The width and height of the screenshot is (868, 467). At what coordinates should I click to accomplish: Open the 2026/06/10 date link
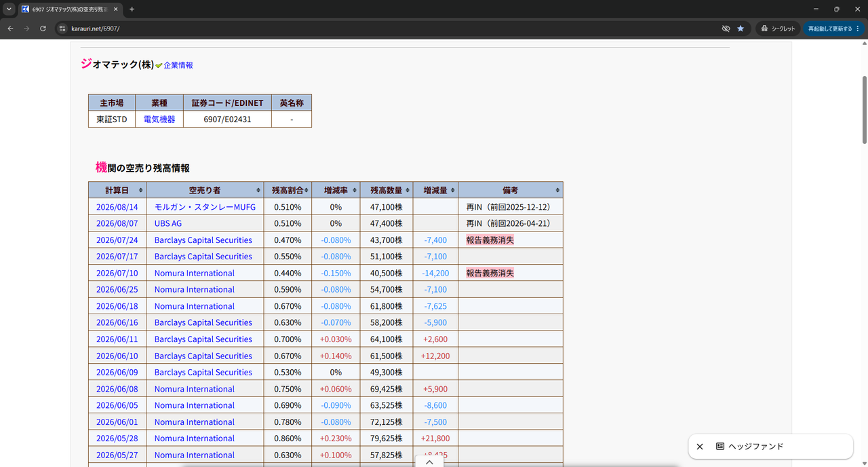(117, 356)
